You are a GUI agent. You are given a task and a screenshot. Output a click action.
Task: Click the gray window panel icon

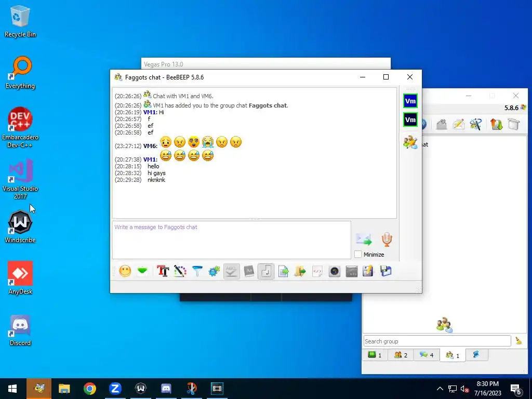[x=352, y=271]
